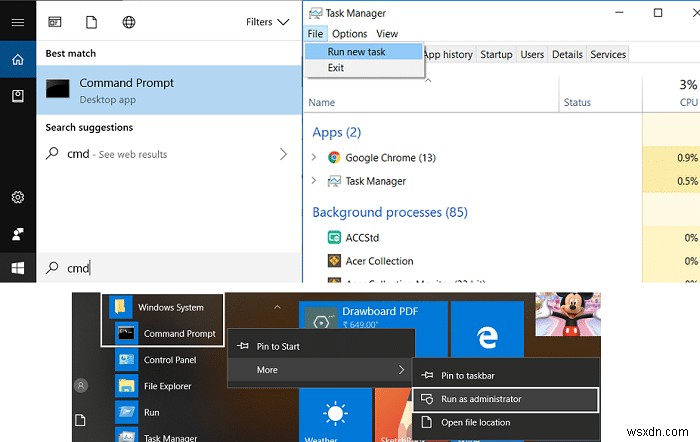This screenshot has height=442, width=700.
Task: Open the hamburger menu in search panel
Action: (18, 22)
